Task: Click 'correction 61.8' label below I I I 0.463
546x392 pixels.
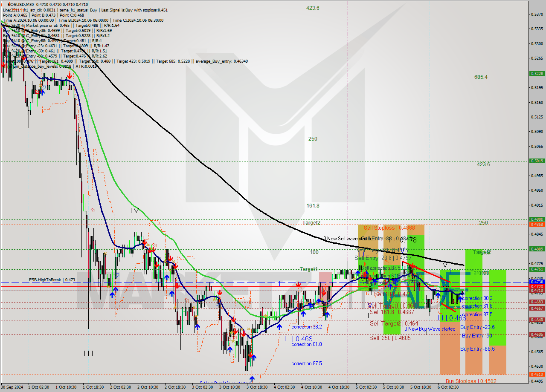Action: pos(307,344)
